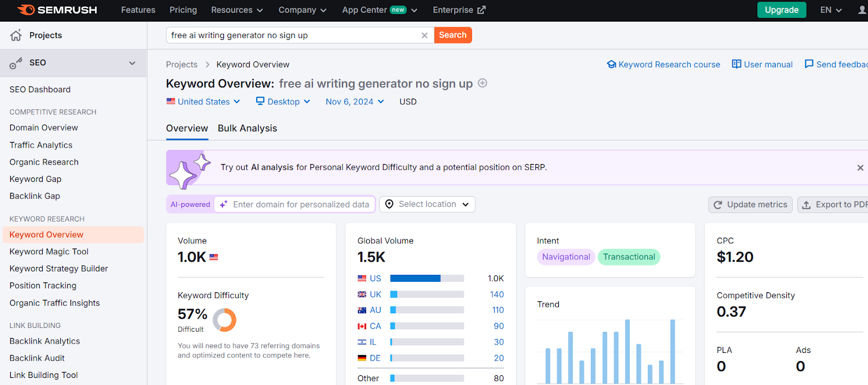This screenshot has height=385, width=868.
Task: Click the Semrush logo
Action: (57, 10)
